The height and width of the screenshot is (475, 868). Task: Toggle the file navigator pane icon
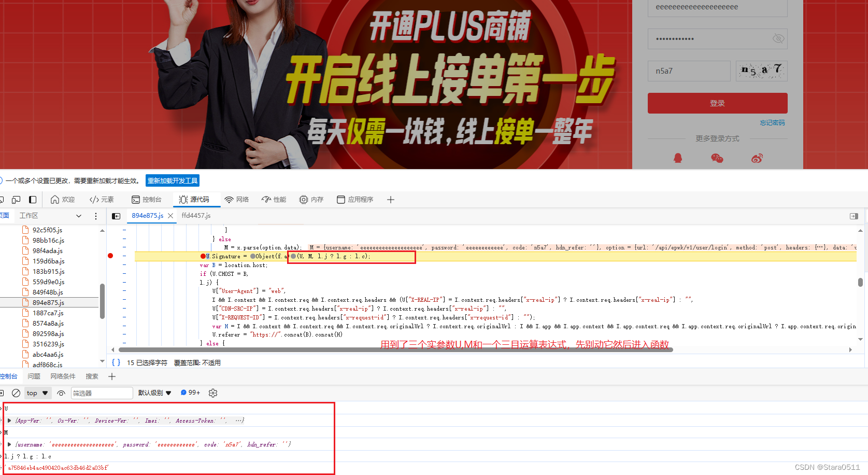(116, 216)
